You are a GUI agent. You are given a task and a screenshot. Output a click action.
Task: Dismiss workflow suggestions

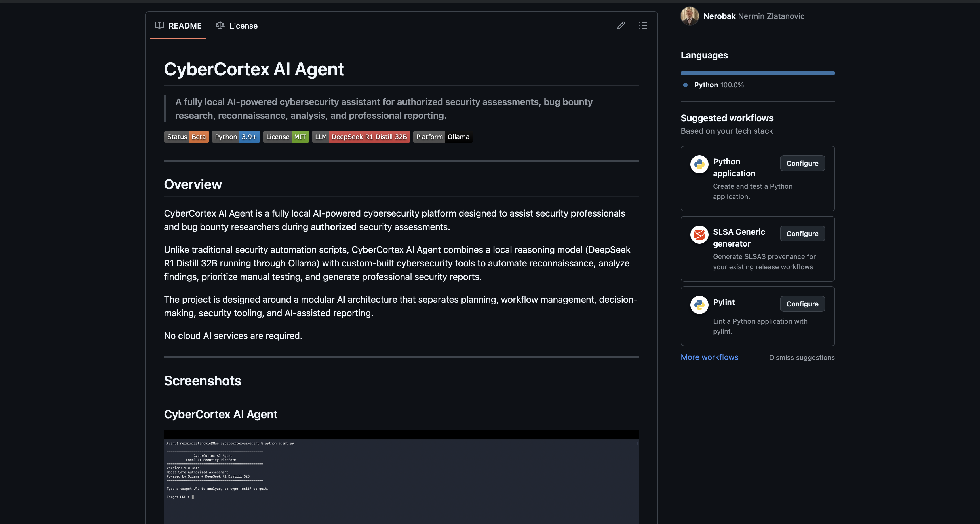(802, 358)
